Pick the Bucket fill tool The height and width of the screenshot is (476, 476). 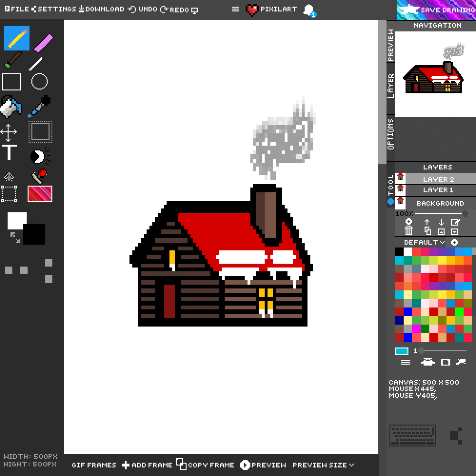(10, 106)
